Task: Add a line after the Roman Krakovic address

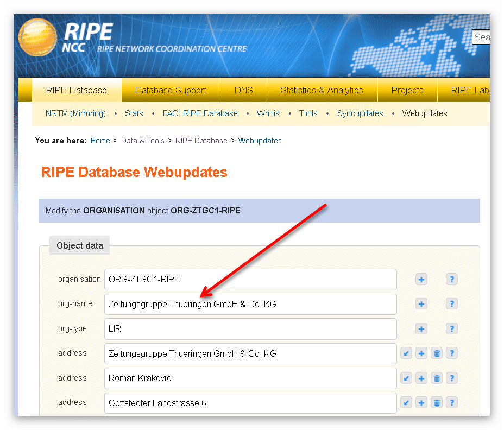Action: pos(421,378)
